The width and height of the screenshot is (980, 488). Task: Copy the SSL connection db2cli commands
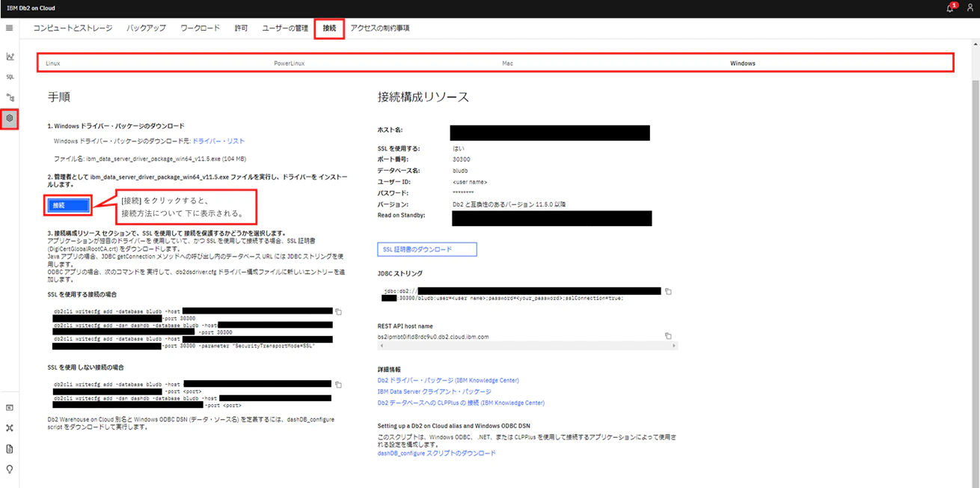[x=338, y=311]
